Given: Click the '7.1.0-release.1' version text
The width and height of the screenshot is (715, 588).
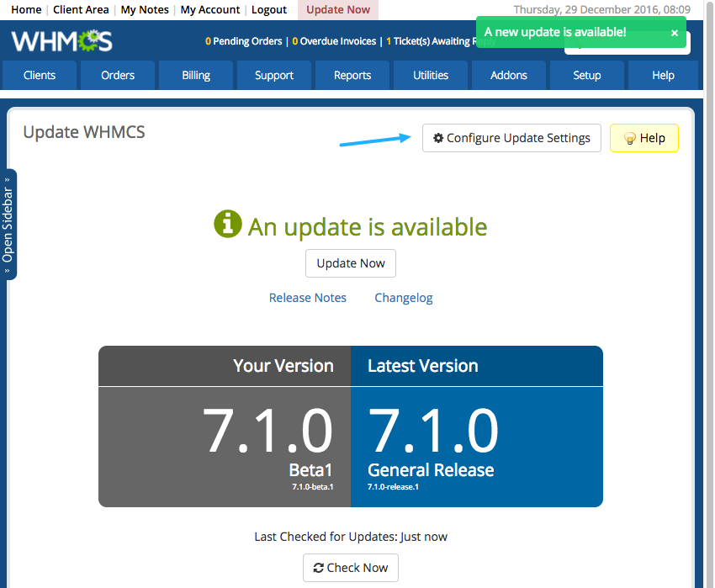Looking at the screenshot, I should click(x=393, y=487).
